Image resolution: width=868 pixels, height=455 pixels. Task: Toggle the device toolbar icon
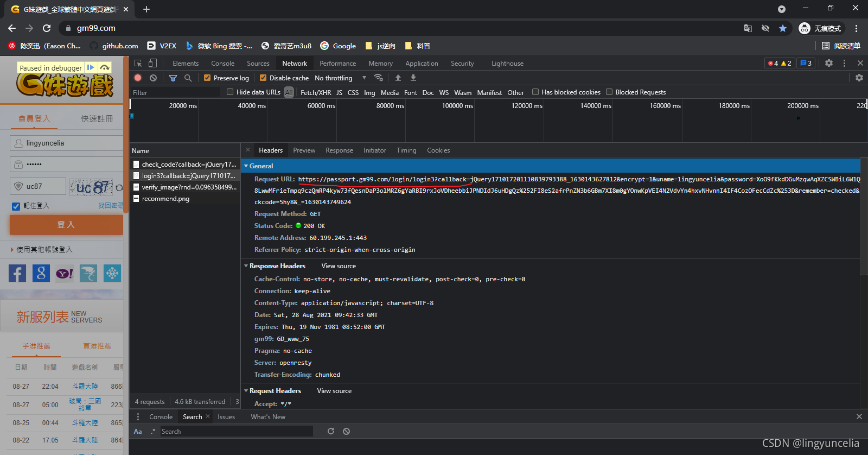tap(153, 64)
